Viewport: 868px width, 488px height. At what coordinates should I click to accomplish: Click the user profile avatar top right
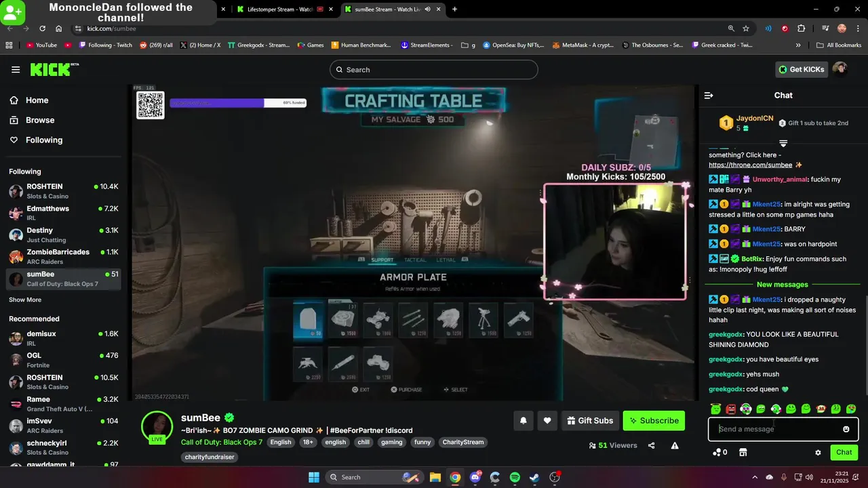tap(840, 69)
